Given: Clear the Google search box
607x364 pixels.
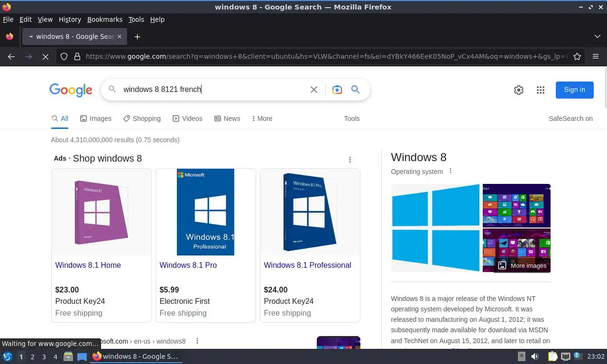Looking at the screenshot, I should tap(313, 90).
